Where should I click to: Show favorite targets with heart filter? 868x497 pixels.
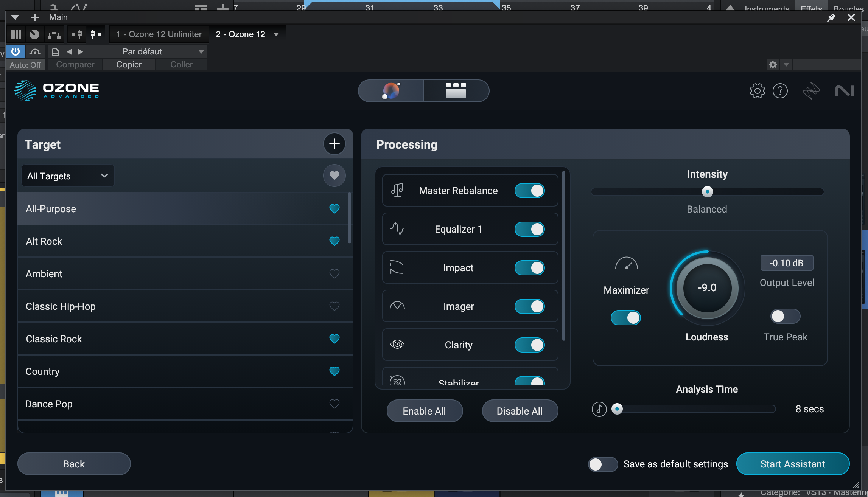click(334, 176)
